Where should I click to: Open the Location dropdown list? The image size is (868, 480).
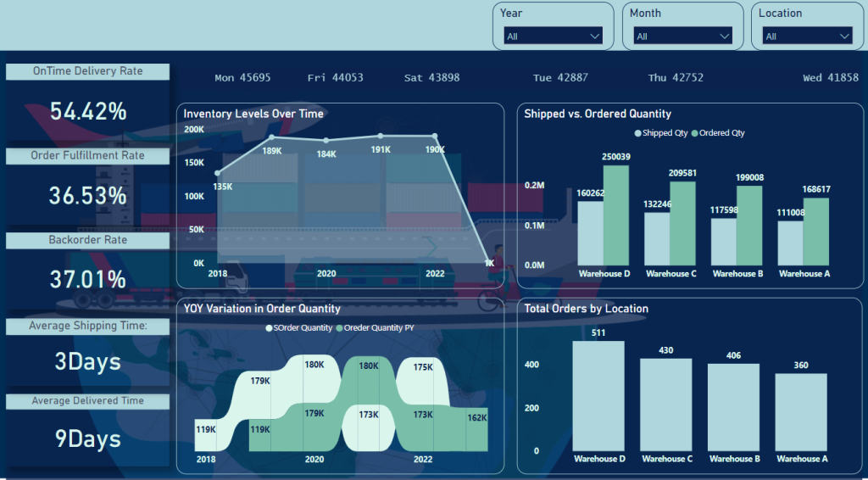pos(808,36)
